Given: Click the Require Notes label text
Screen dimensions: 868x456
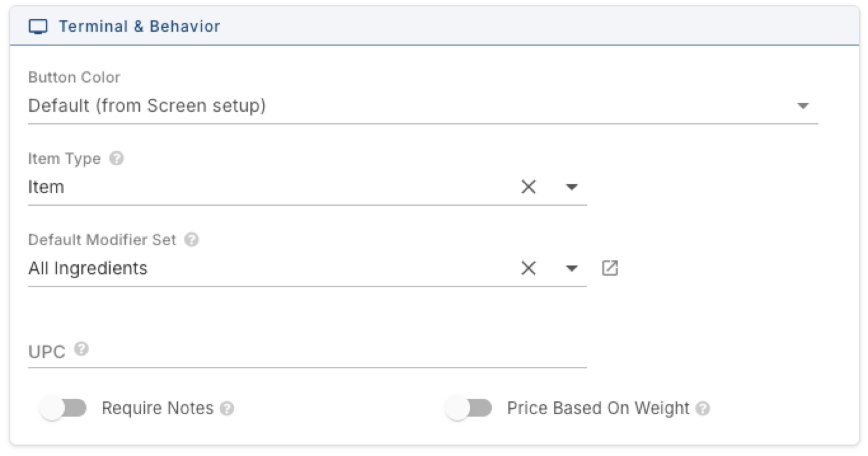Looking at the screenshot, I should tap(158, 408).
